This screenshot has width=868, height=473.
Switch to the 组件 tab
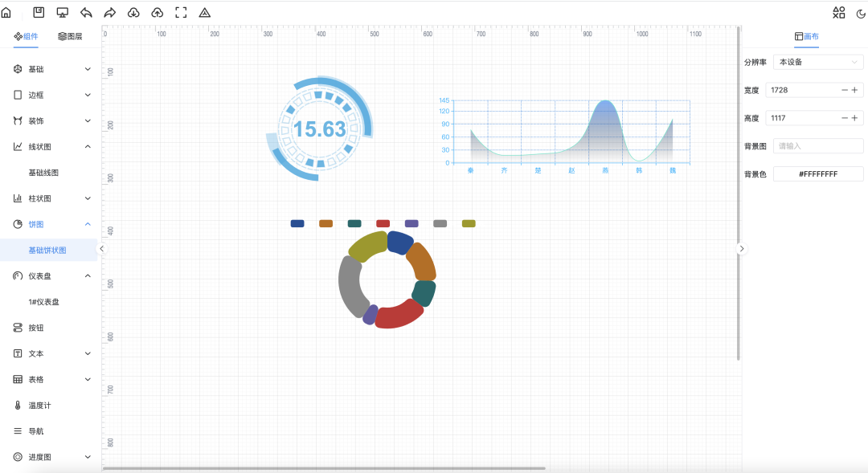pyautogui.click(x=26, y=36)
